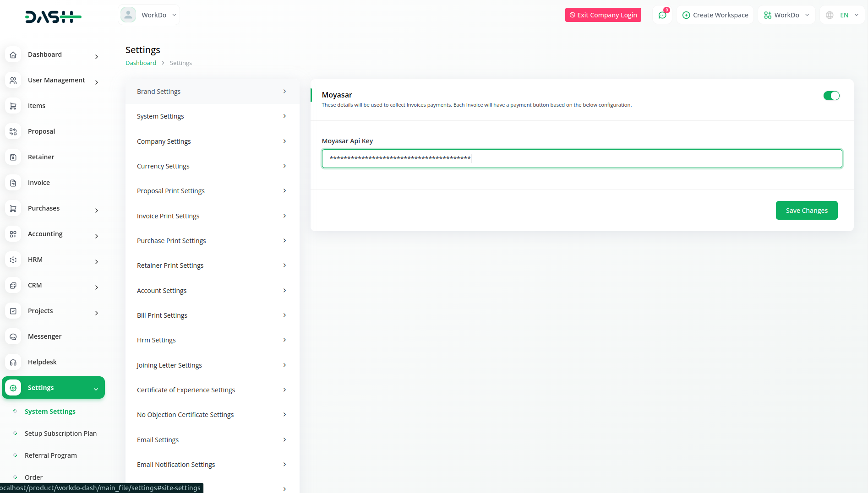Open Account Settings section
The height and width of the screenshot is (493, 868).
212,291
